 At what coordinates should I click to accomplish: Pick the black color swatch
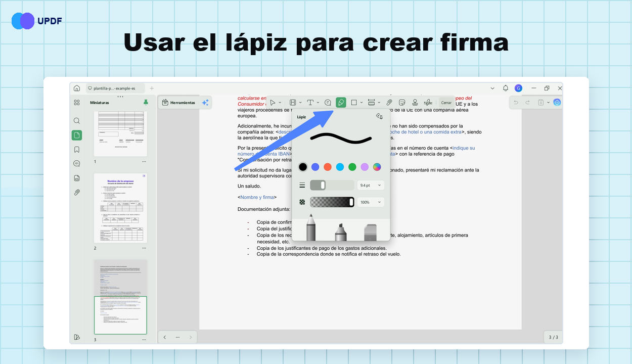(x=303, y=167)
